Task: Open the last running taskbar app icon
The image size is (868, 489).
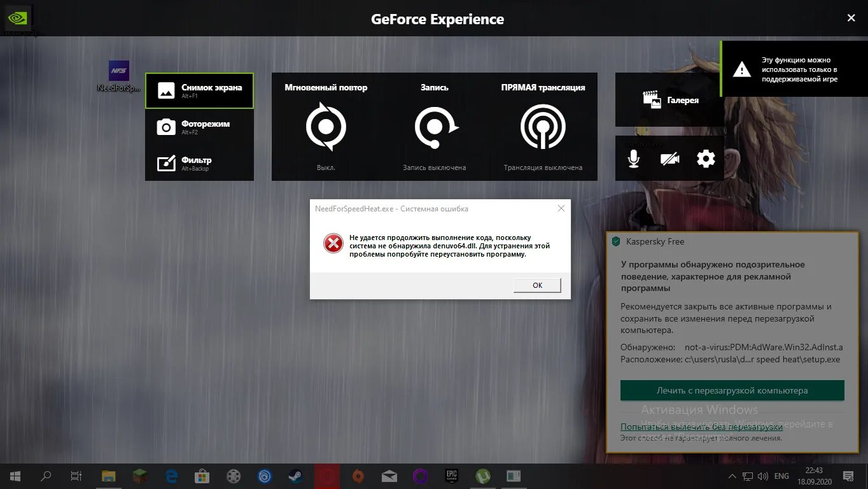Action: coord(514,476)
